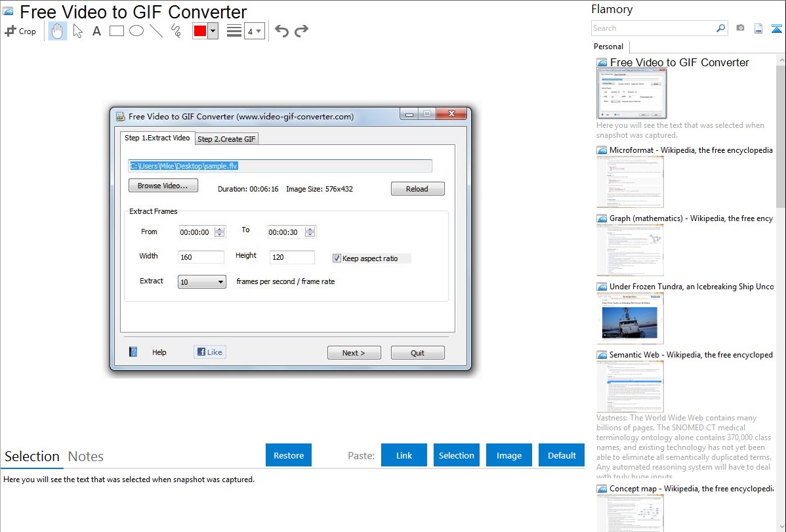Activate the hand pan tool

click(57, 31)
